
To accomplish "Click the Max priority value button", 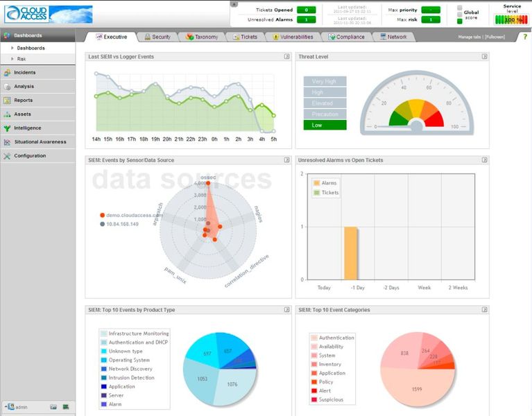I will 431,10.
